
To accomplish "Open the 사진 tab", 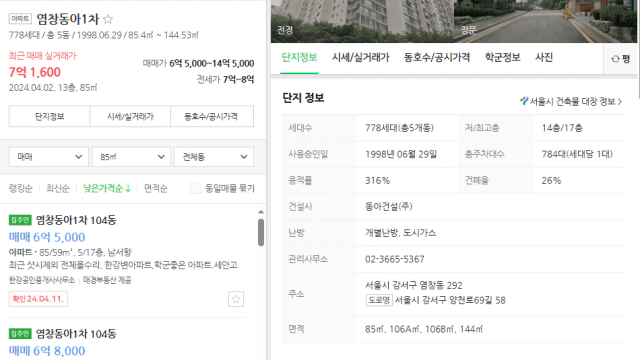I will tap(544, 58).
